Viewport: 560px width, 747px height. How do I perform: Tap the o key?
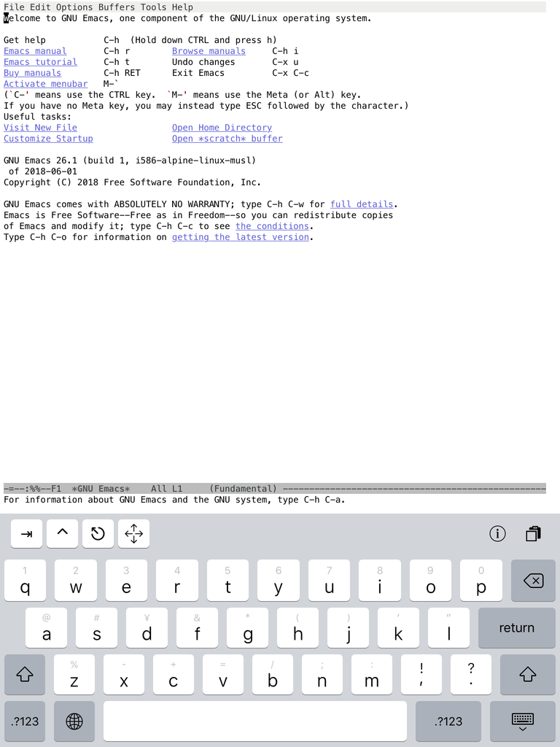click(x=430, y=580)
